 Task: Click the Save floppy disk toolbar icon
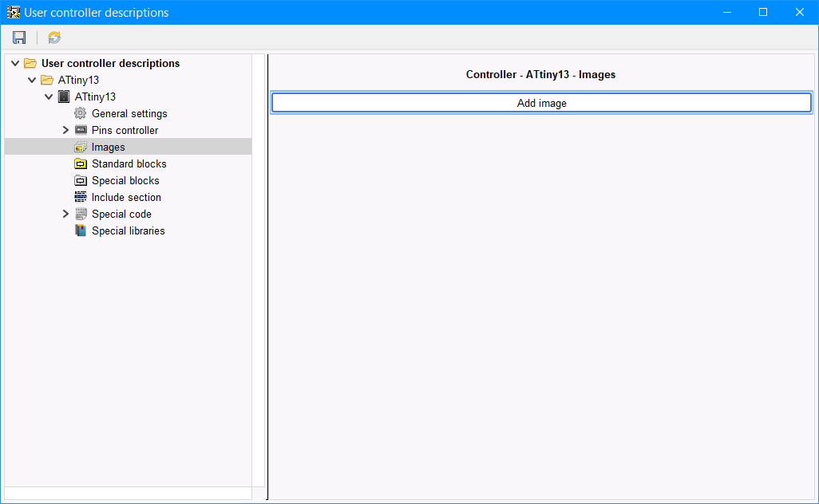[19, 37]
